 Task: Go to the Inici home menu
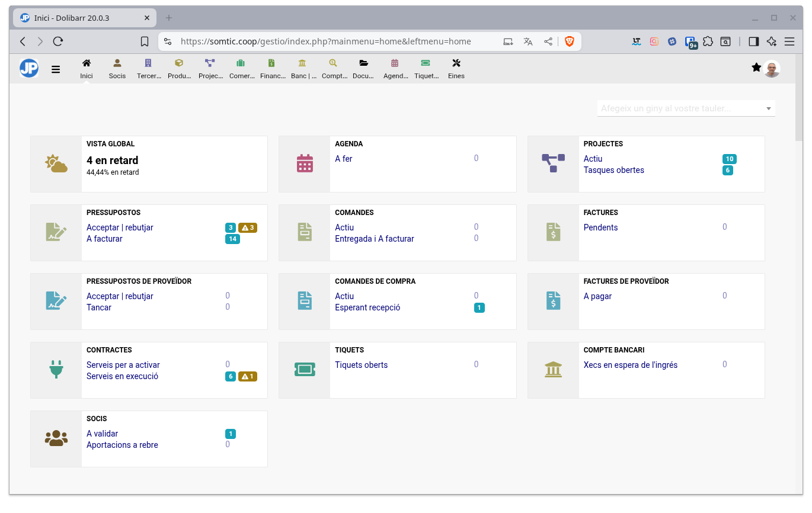coord(87,68)
